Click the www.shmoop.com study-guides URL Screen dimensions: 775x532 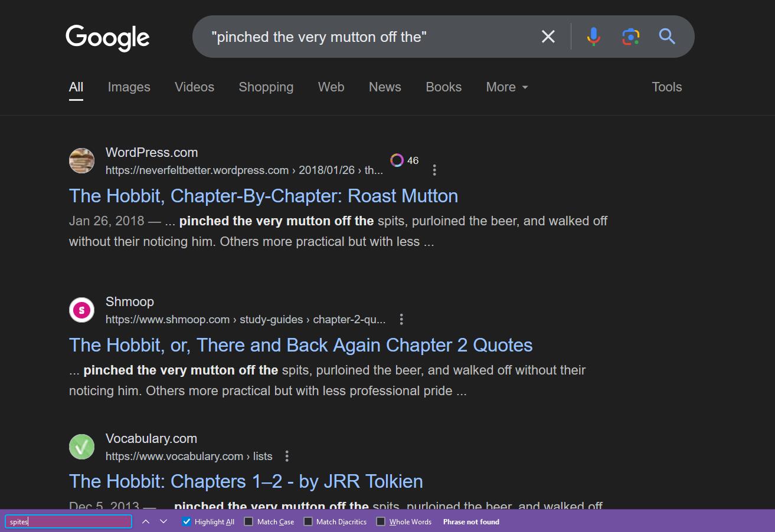(x=246, y=320)
